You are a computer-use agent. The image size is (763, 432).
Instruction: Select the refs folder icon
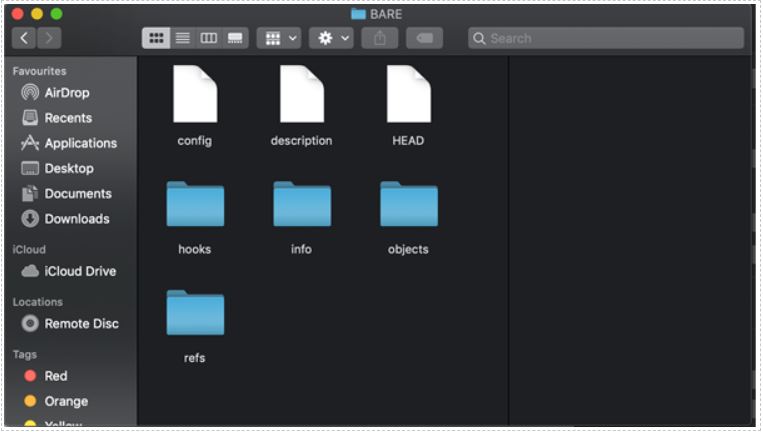(x=195, y=312)
